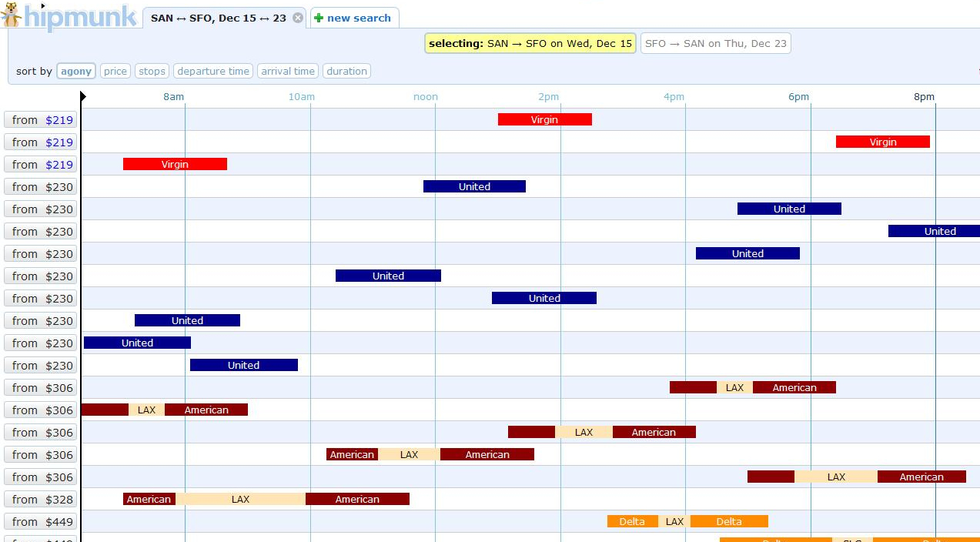The height and width of the screenshot is (542, 980).
Task: Click the noon time axis label
Action: 426,96
